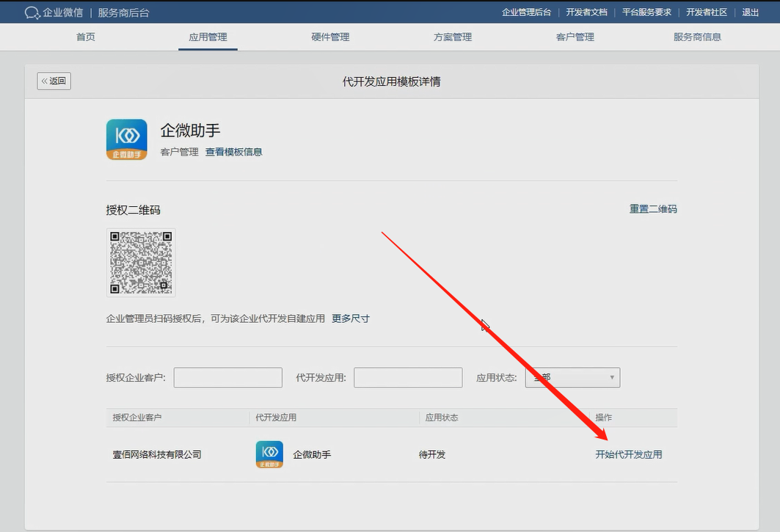Image resolution: width=780 pixels, height=532 pixels.
Task: Click the 待开发 status cell
Action: click(x=431, y=454)
